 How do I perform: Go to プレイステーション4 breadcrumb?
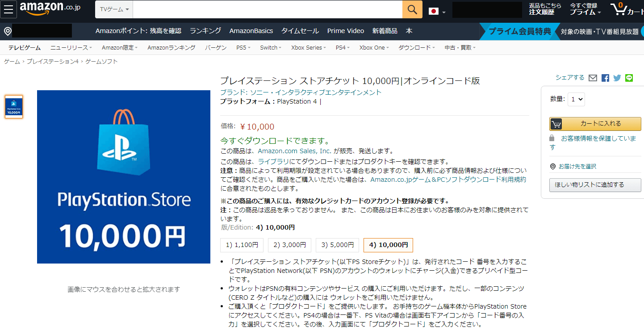pyautogui.click(x=53, y=62)
